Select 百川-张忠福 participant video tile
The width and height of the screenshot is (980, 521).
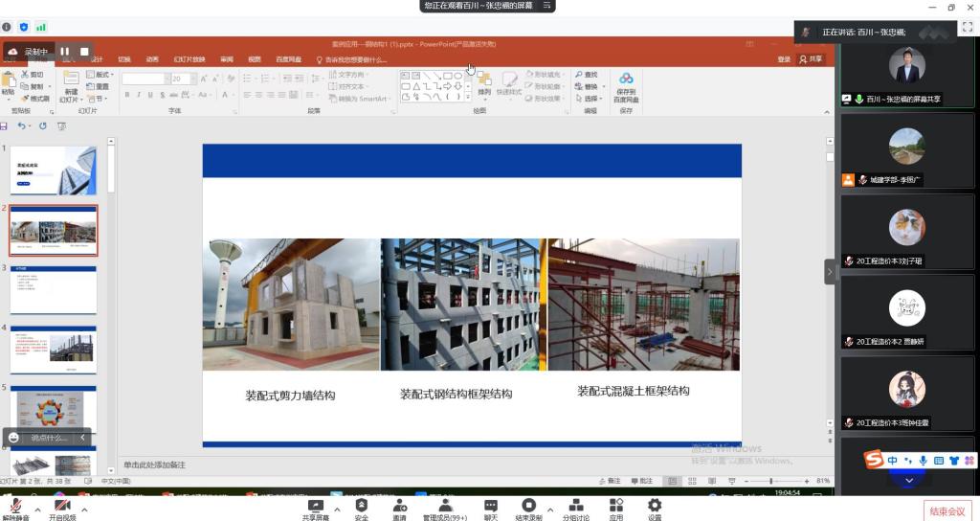[907, 75]
